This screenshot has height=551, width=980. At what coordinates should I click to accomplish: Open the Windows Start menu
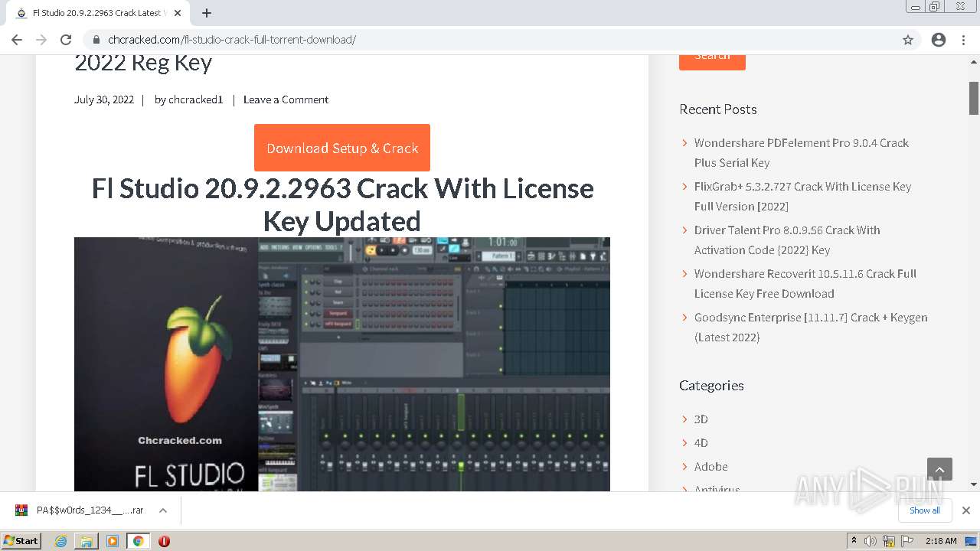pyautogui.click(x=21, y=540)
